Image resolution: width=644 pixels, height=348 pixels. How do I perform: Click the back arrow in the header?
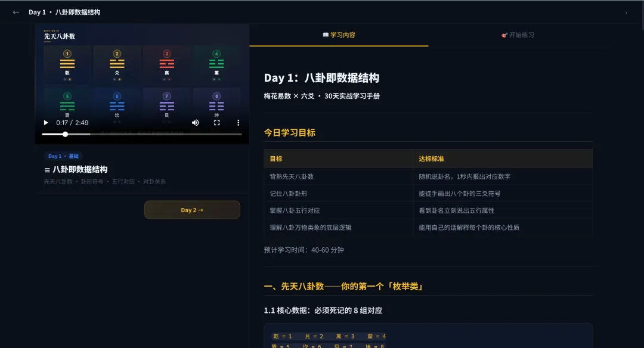16,12
